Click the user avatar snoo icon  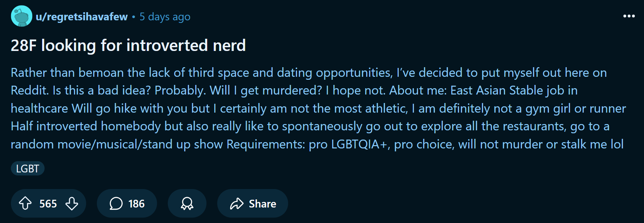tap(21, 16)
